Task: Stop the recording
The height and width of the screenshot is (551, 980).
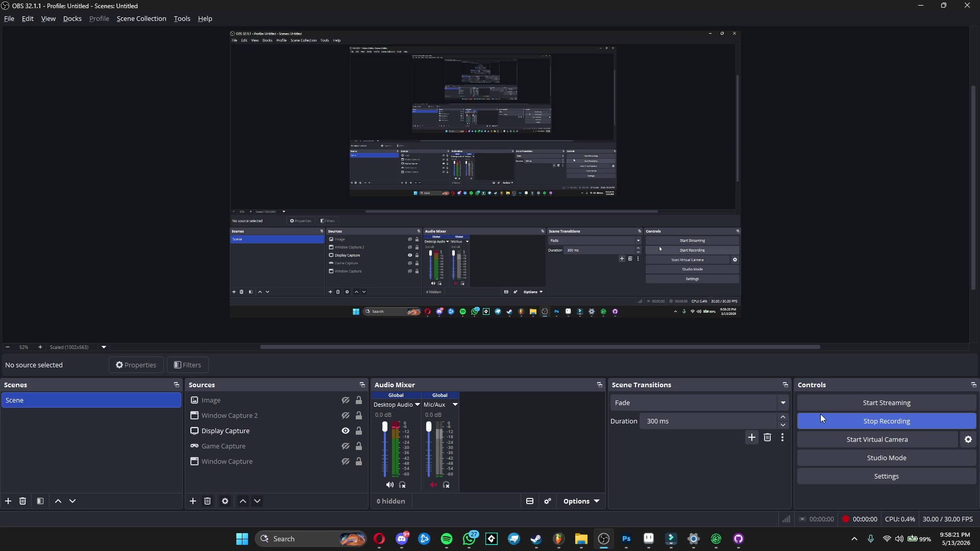Action: [887, 421]
